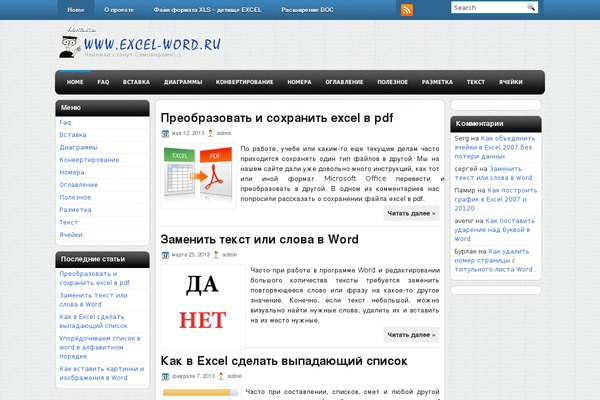Click author icon of the excel-to-pdf post

[x=210, y=133]
